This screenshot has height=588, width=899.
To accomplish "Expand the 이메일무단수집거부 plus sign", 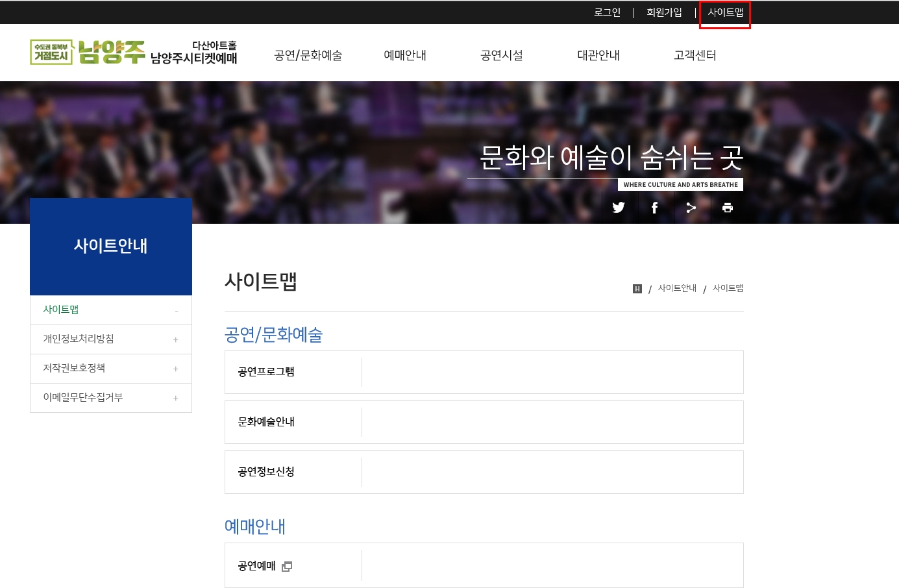I will coord(175,398).
